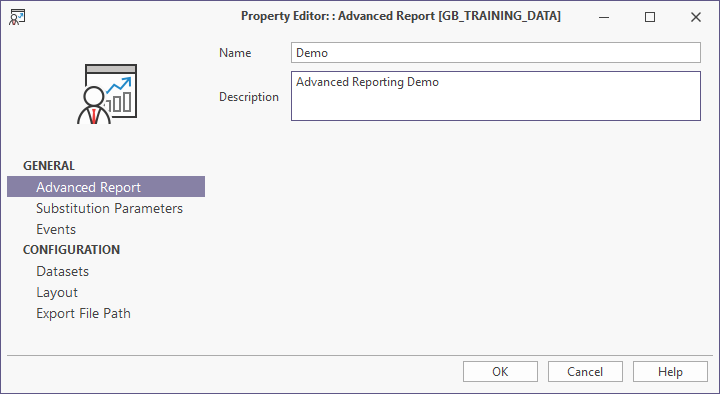Close the Property Editor window
Screen dimensions: 720x394
pyautogui.click(x=696, y=17)
